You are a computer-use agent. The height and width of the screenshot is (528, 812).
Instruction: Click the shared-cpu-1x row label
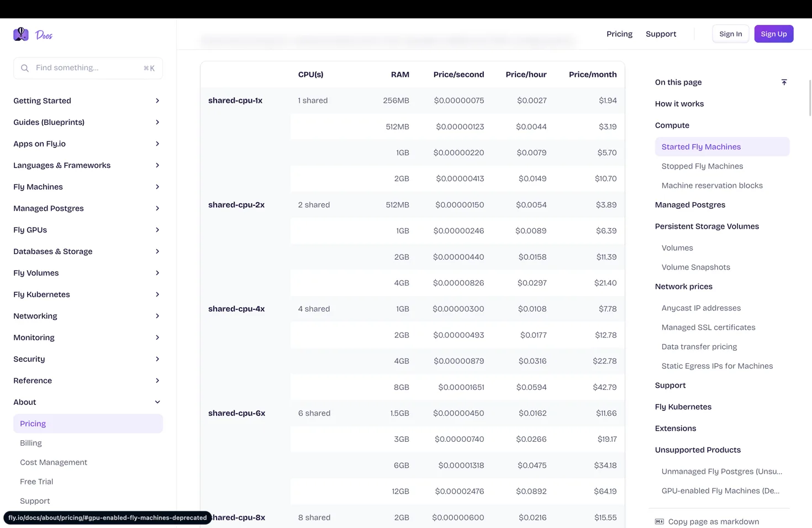coord(235,101)
